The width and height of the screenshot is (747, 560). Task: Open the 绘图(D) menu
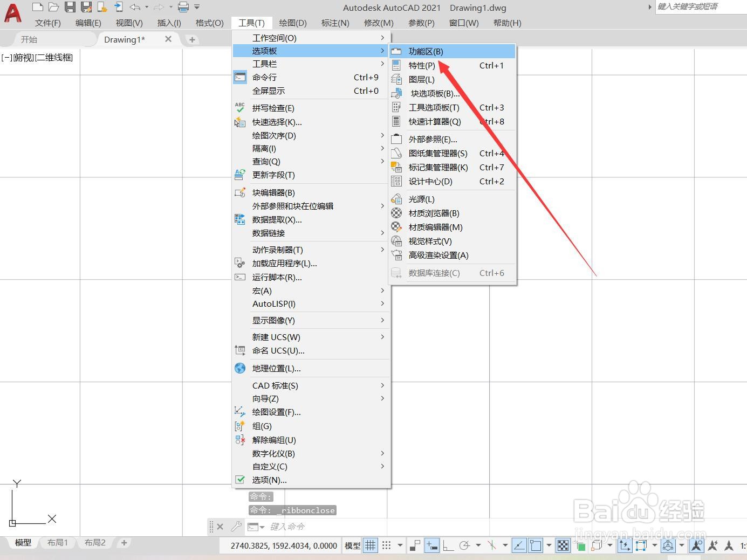(293, 23)
